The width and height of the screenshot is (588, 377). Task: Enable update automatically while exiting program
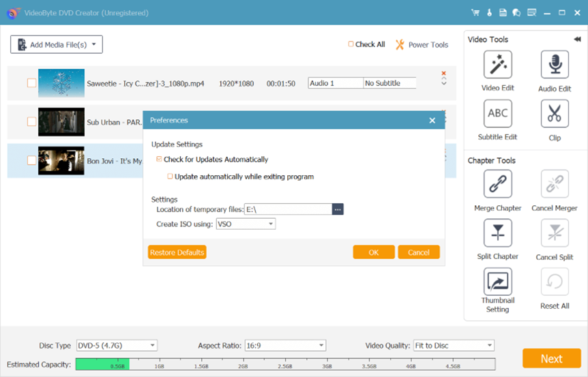point(170,176)
